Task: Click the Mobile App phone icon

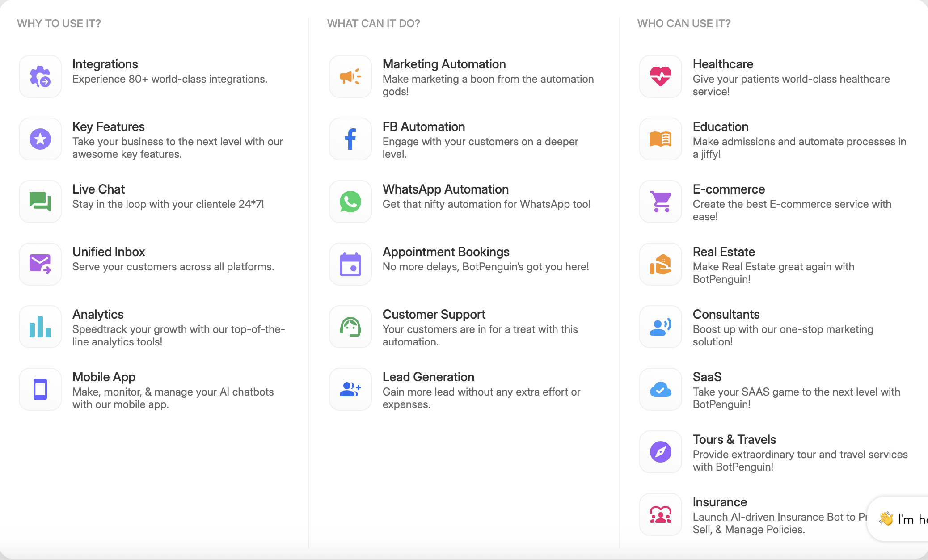Action: (40, 389)
